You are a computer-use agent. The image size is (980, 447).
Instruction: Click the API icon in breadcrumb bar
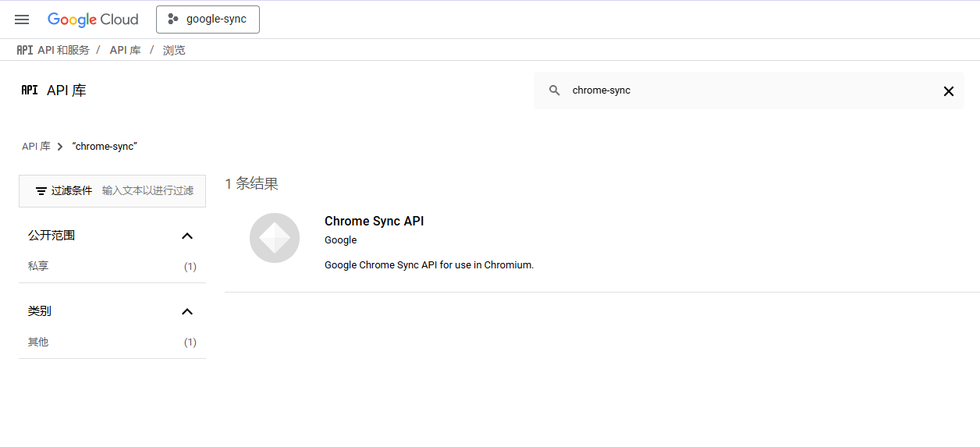(x=25, y=50)
